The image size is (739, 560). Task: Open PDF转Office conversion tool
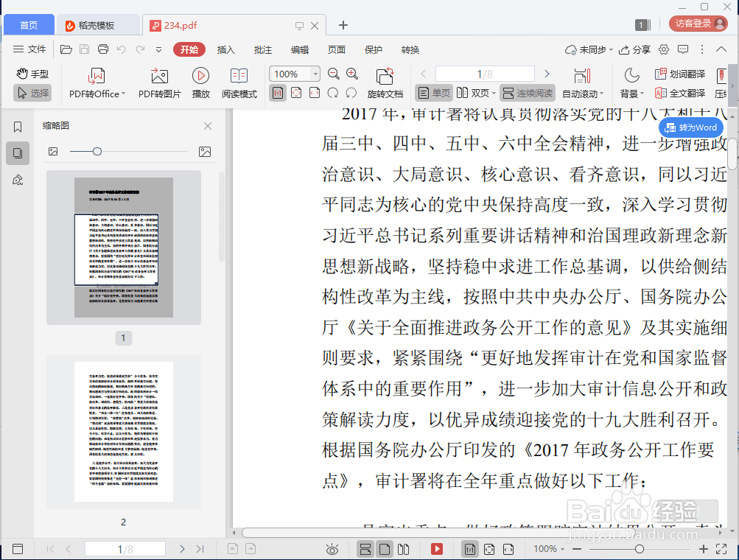click(96, 82)
